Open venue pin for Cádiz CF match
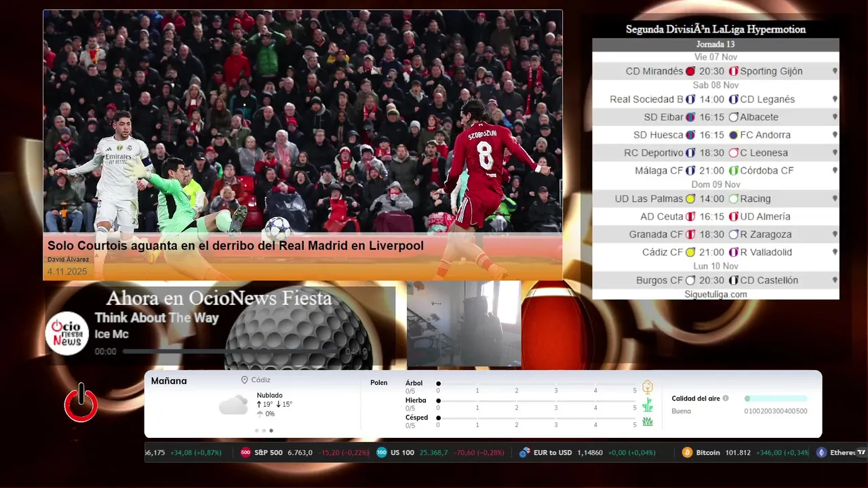The image size is (868, 488). [835, 252]
